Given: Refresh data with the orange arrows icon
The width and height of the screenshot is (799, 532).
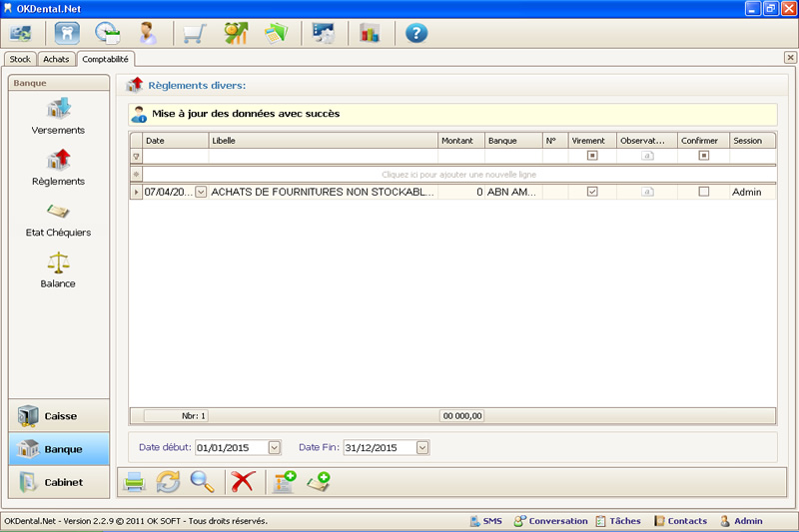Looking at the screenshot, I should 168,482.
